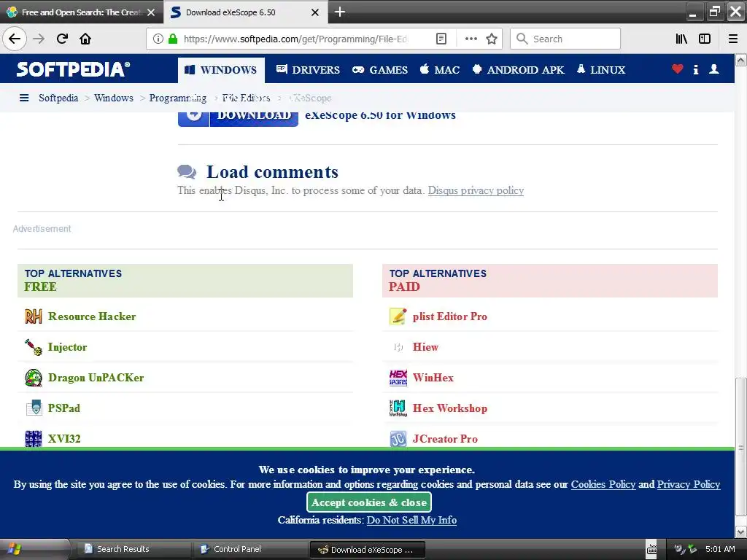Click the plist Editor Pro pencil icon
Image resolution: width=747 pixels, height=560 pixels.
398,316
